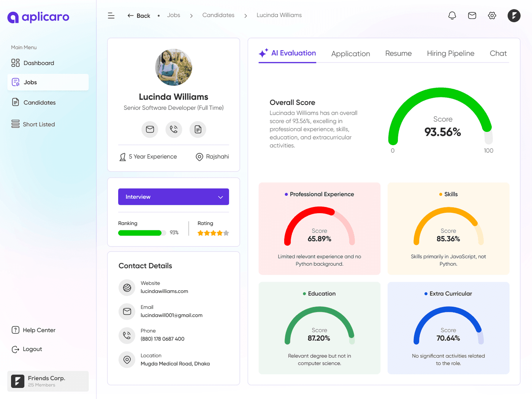The height and width of the screenshot is (399, 532).
Task: Click the Logout arrow icon
Action: [x=16, y=349]
